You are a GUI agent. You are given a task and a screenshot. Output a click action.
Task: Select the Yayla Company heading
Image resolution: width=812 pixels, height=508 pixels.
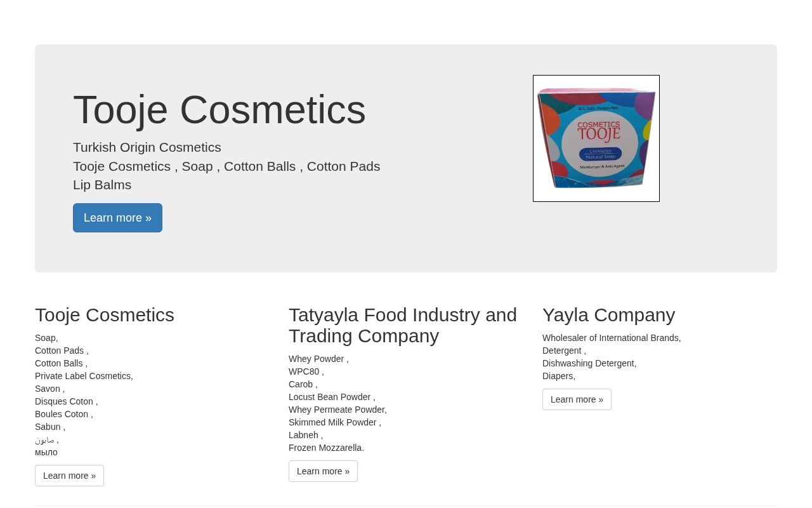point(609,315)
